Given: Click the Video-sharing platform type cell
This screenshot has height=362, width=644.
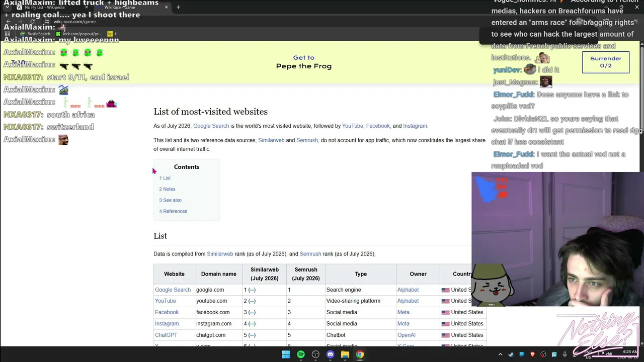Looking at the screenshot, I should 361,301.
